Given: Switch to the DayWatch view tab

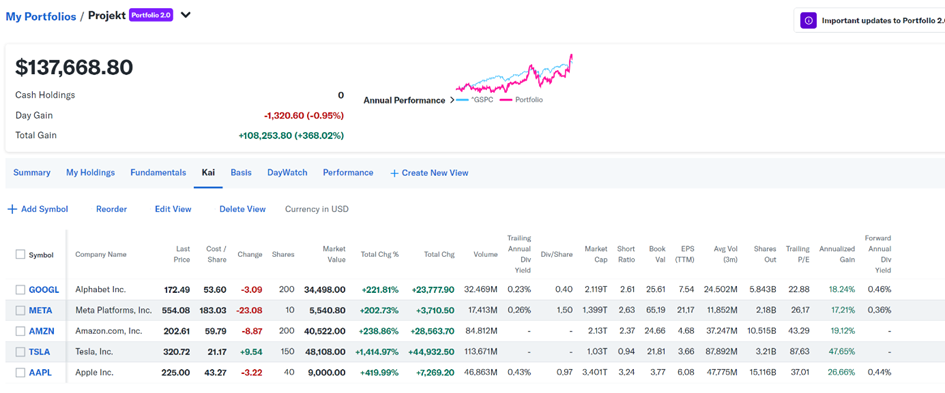Looking at the screenshot, I should coord(287,172).
